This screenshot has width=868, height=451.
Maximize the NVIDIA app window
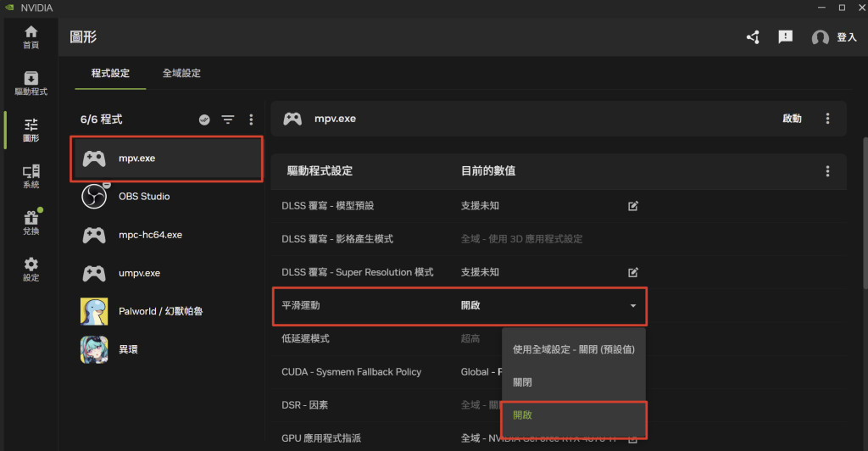842,7
